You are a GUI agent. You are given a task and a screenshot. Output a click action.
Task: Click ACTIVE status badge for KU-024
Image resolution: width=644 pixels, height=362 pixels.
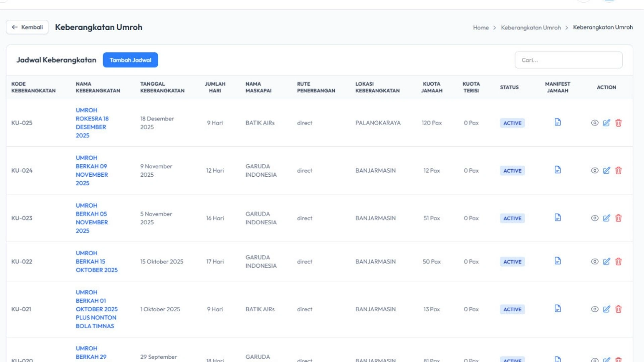click(x=512, y=171)
